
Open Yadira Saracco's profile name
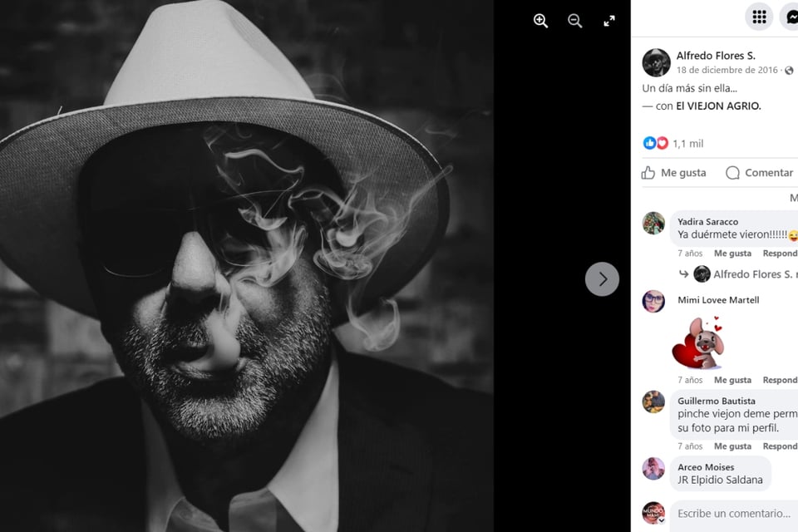click(x=707, y=221)
